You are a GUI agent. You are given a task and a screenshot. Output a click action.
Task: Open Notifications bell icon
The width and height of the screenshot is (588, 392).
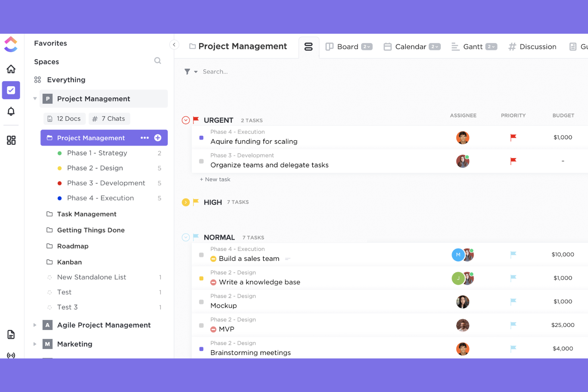(x=11, y=112)
